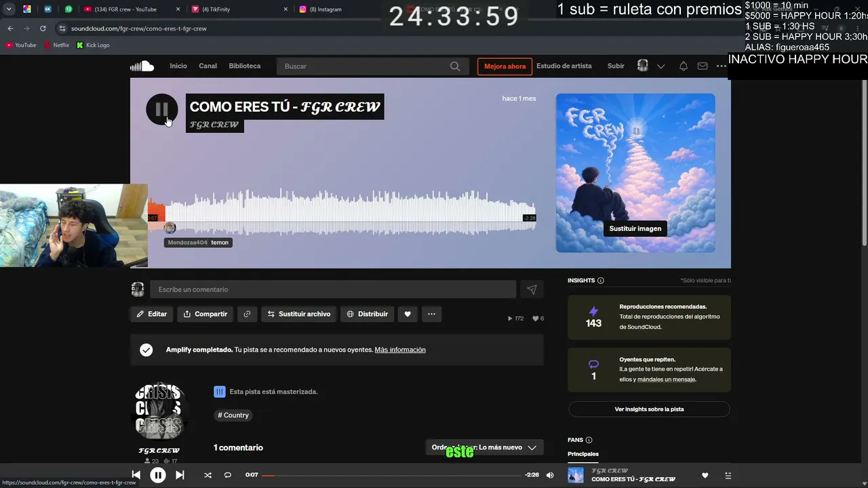Skip to the previous track
Image resolution: width=868 pixels, height=488 pixels.
[136, 475]
